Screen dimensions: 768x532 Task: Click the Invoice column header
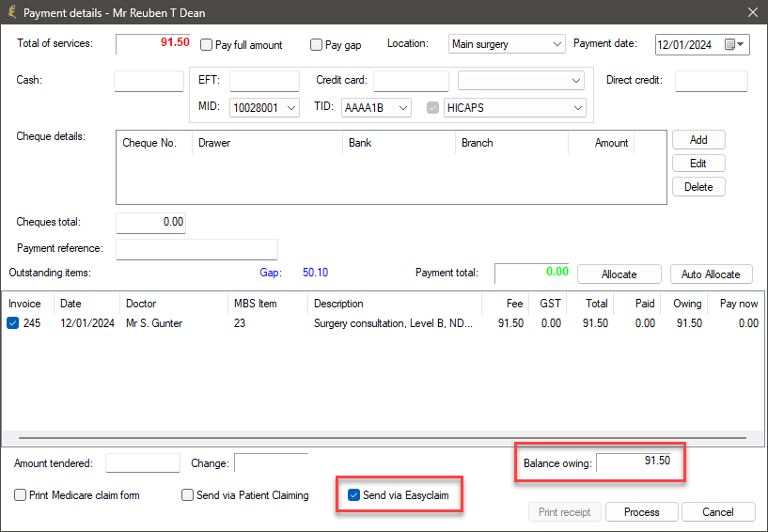click(x=28, y=304)
